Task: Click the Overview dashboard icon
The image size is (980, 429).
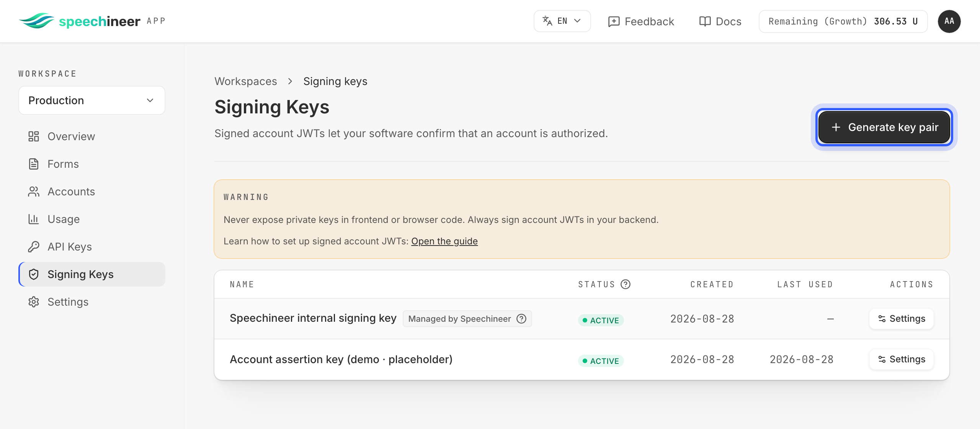Action: pos(34,136)
